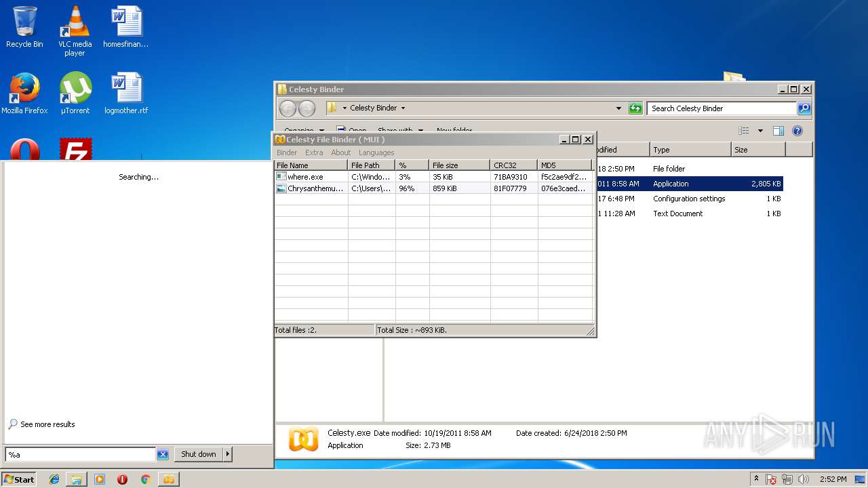Image resolution: width=868 pixels, height=488 pixels.
Task: Click the Opera icon in the taskbar
Action: tap(122, 479)
